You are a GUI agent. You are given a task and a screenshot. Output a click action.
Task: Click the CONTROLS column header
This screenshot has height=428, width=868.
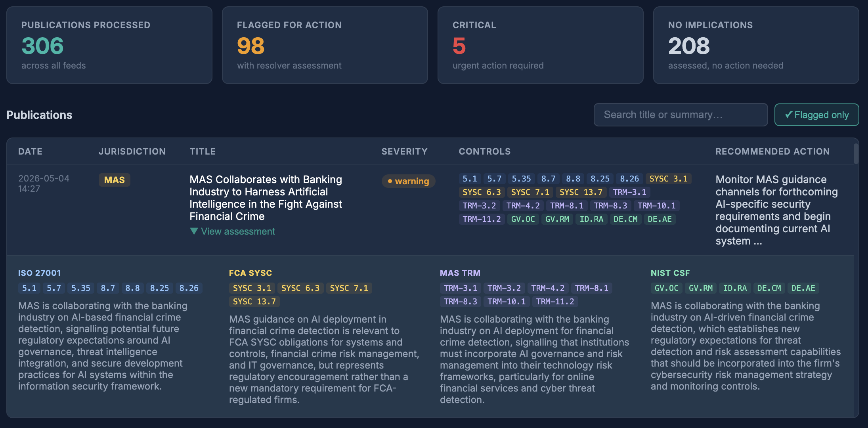[485, 151]
